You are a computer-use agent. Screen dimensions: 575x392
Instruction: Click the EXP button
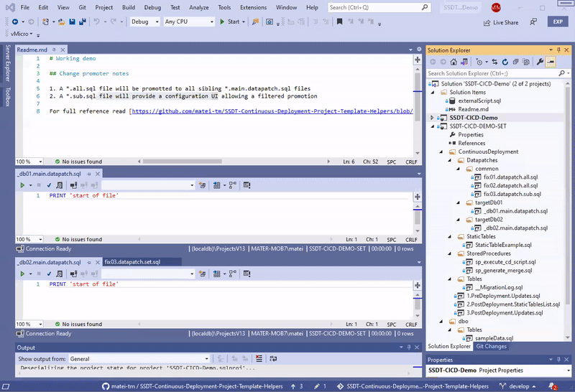pyautogui.click(x=558, y=22)
